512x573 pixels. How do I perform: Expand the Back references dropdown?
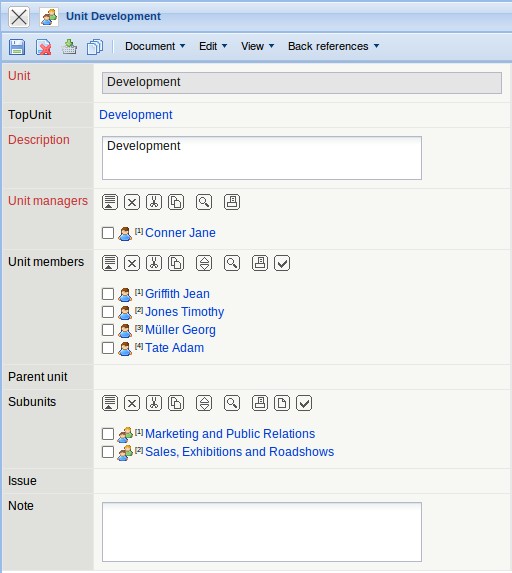(333, 46)
